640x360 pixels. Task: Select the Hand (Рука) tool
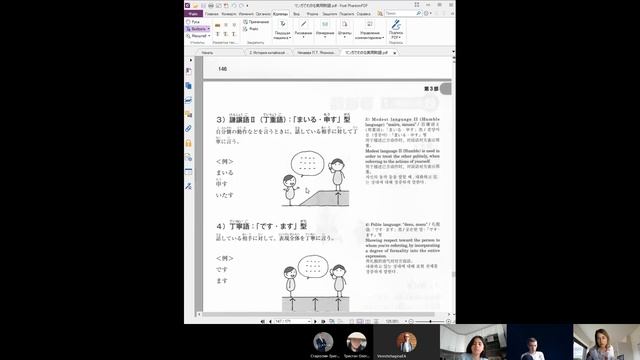[193, 22]
